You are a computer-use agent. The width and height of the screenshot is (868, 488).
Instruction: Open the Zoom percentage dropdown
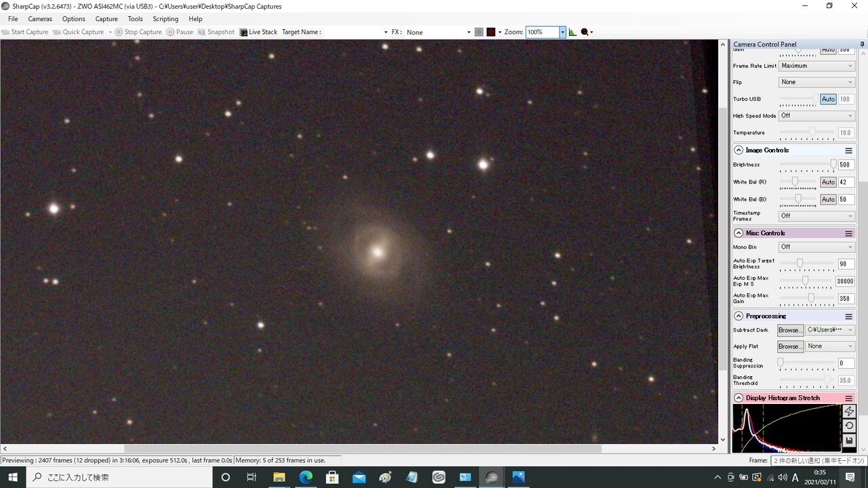[x=562, y=32]
